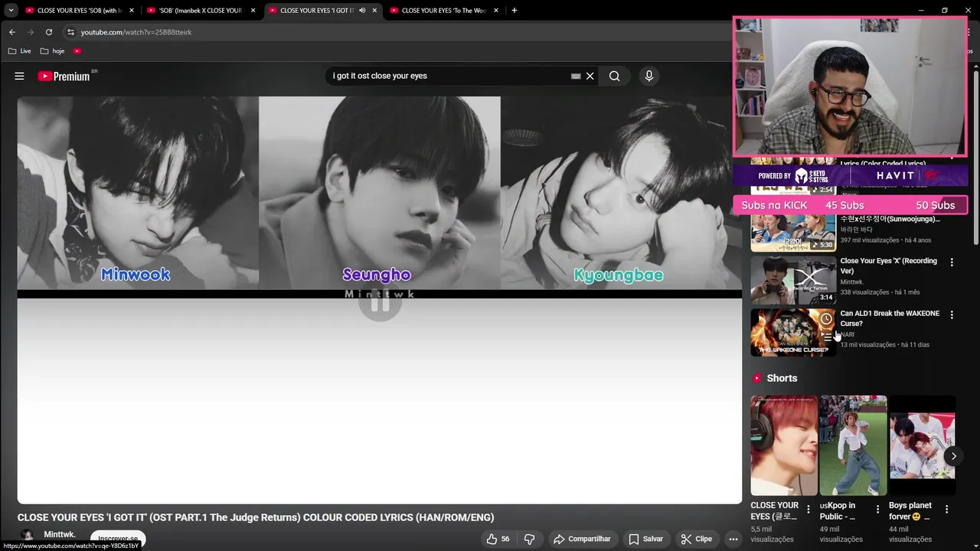
Task: Go to YouTube Premium home logo
Action: (x=64, y=76)
